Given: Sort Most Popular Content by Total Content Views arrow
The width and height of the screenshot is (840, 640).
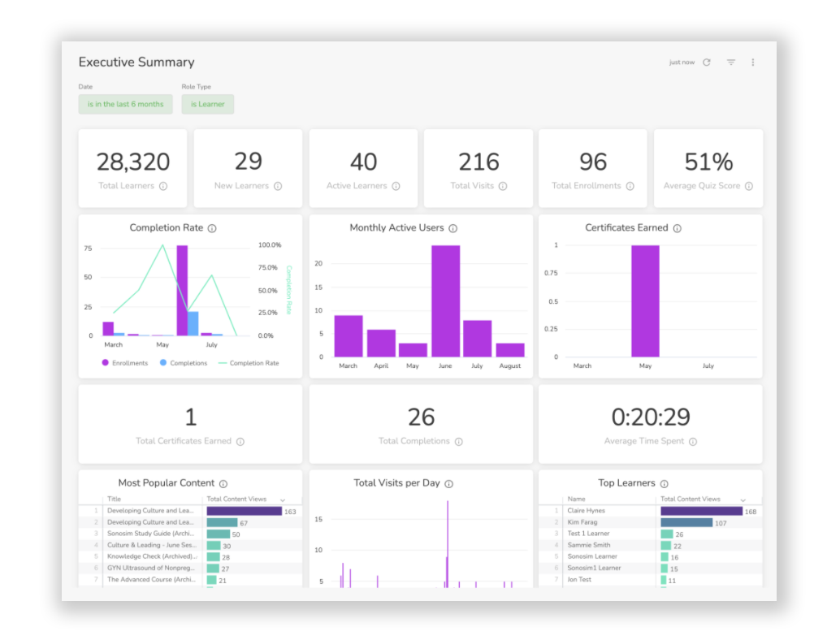Looking at the screenshot, I should tap(283, 499).
